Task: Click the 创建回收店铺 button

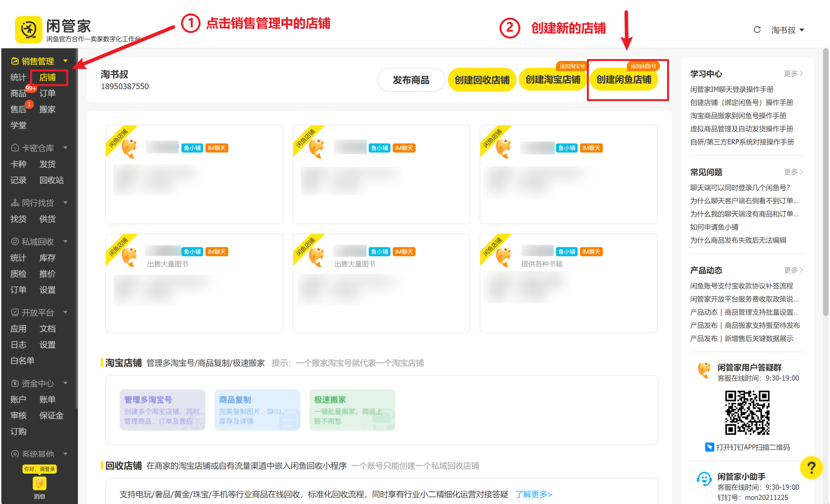Action: pyautogui.click(x=482, y=80)
